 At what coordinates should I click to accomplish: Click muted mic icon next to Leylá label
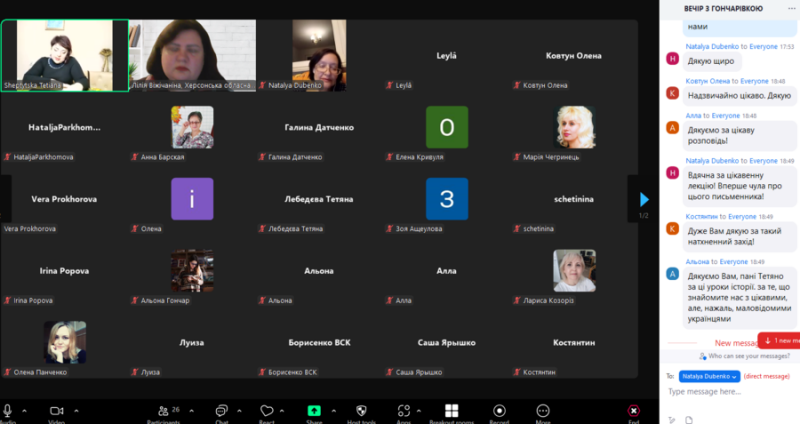coord(389,85)
